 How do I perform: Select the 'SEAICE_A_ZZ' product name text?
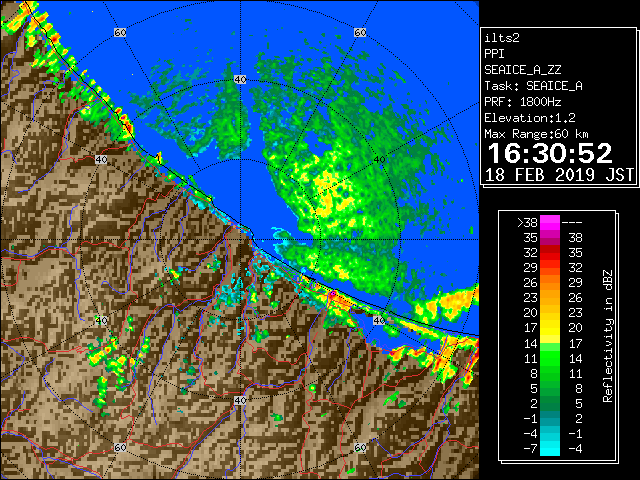click(523, 70)
